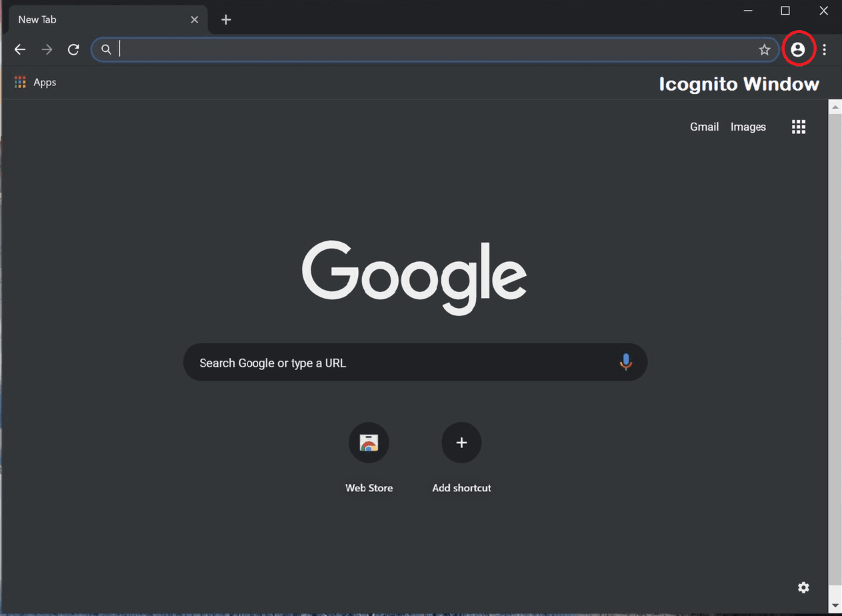Open the Images link
Viewport: 842px width, 616px height.
(x=748, y=127)
